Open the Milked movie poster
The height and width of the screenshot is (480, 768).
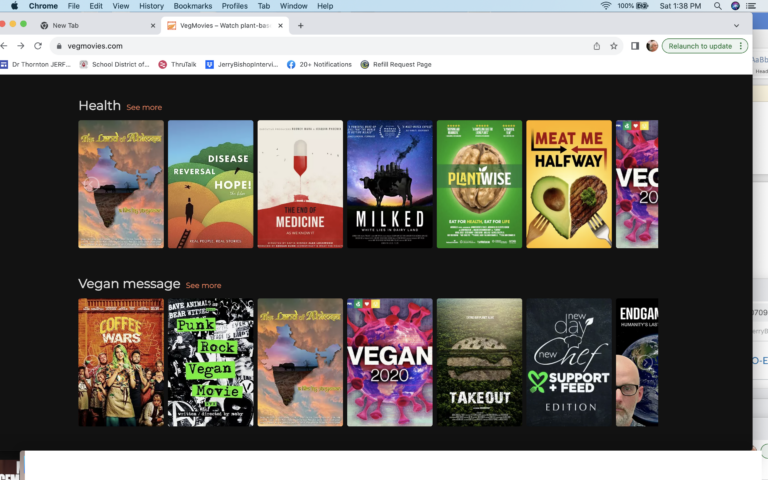[x=390, y=184]
